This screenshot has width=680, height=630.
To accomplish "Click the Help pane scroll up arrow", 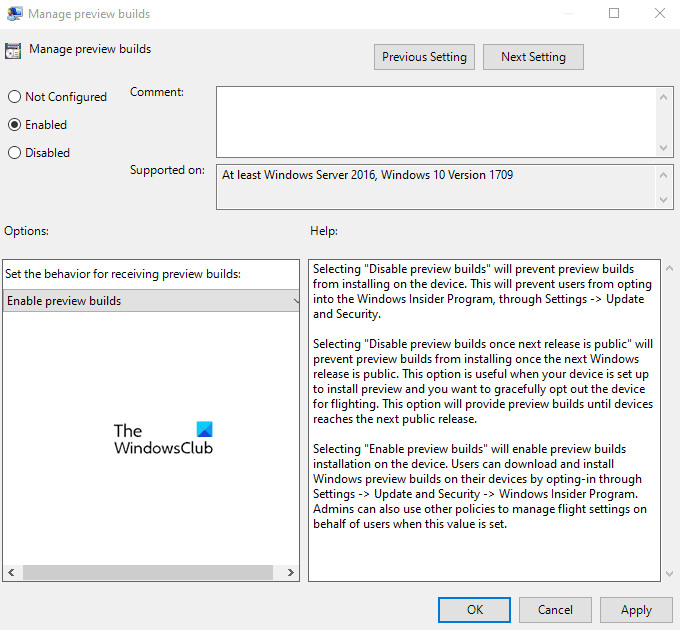I will point(669,268).
